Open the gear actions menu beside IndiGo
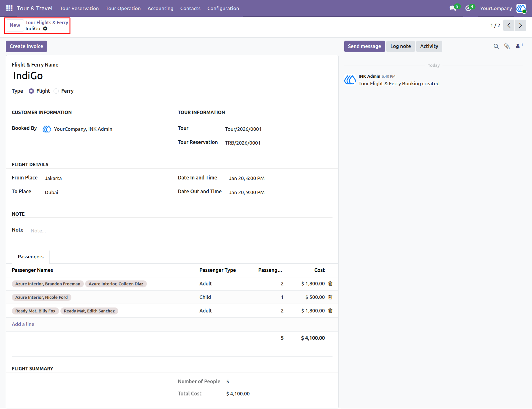Image resolution: width=532 pixels, height=409 pixels. point(45,29)
